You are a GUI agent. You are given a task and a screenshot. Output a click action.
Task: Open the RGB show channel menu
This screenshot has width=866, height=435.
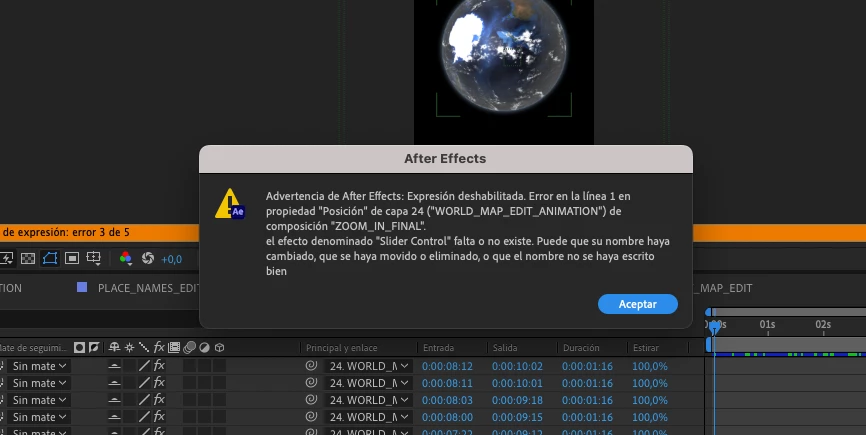click(125, 258)
